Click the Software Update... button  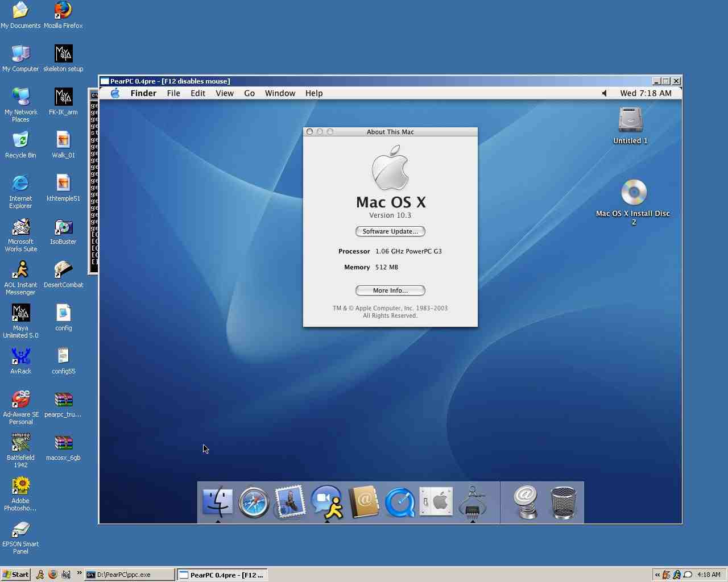(x=390, y=231)
